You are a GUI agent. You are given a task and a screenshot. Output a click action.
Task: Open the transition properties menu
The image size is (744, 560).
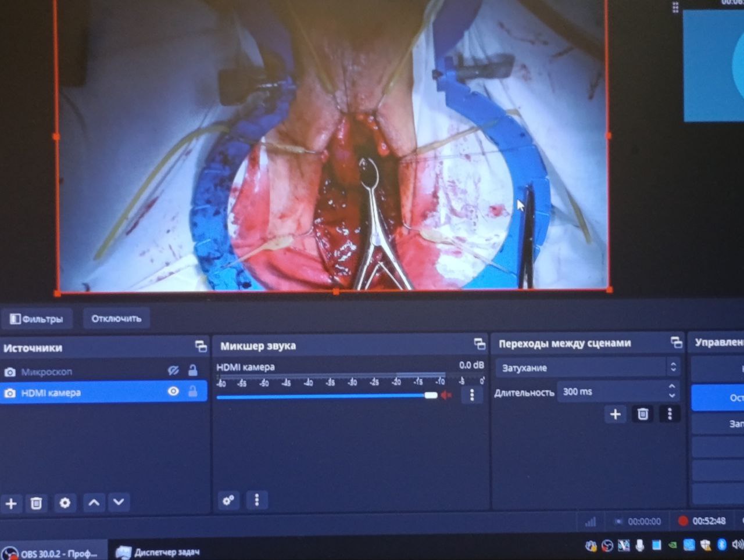tap(670, 414)
